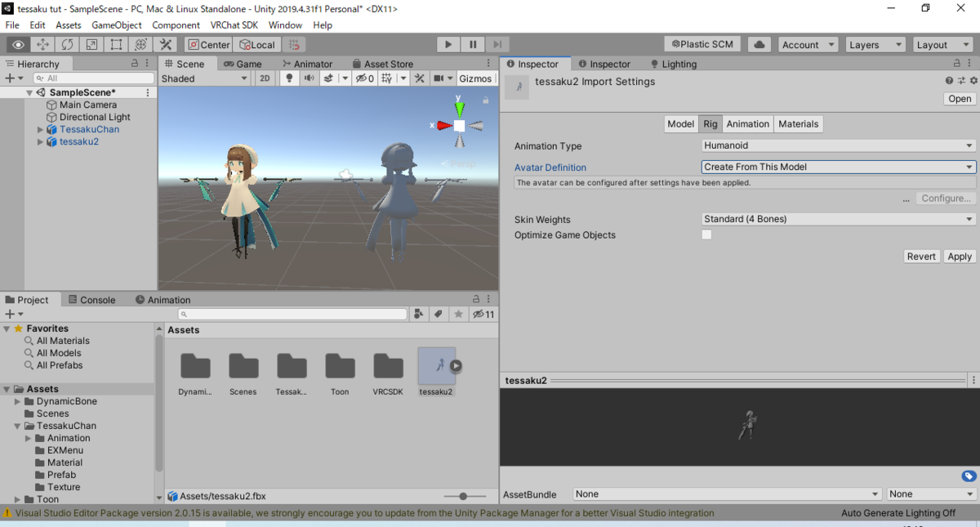The image size is (980, 527).
Task: Select the Animation import tab
Action: (748, 124)
